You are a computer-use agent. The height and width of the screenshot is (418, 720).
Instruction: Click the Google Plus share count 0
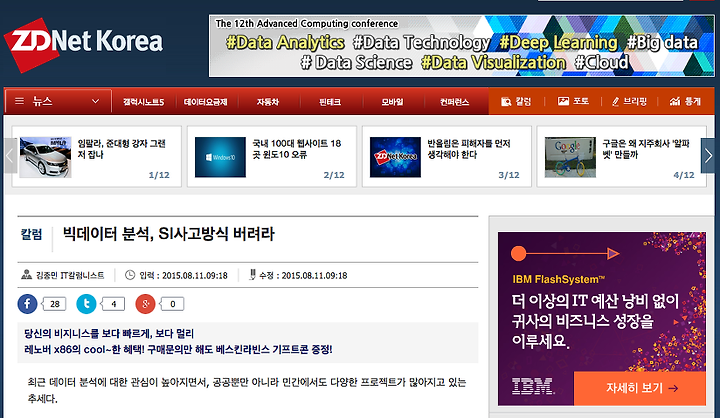(x=172, y=304)
